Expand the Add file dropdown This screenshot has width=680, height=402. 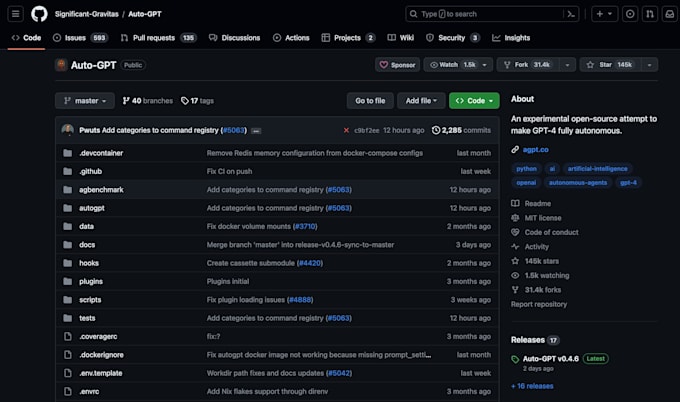click(x=420, y=101)
